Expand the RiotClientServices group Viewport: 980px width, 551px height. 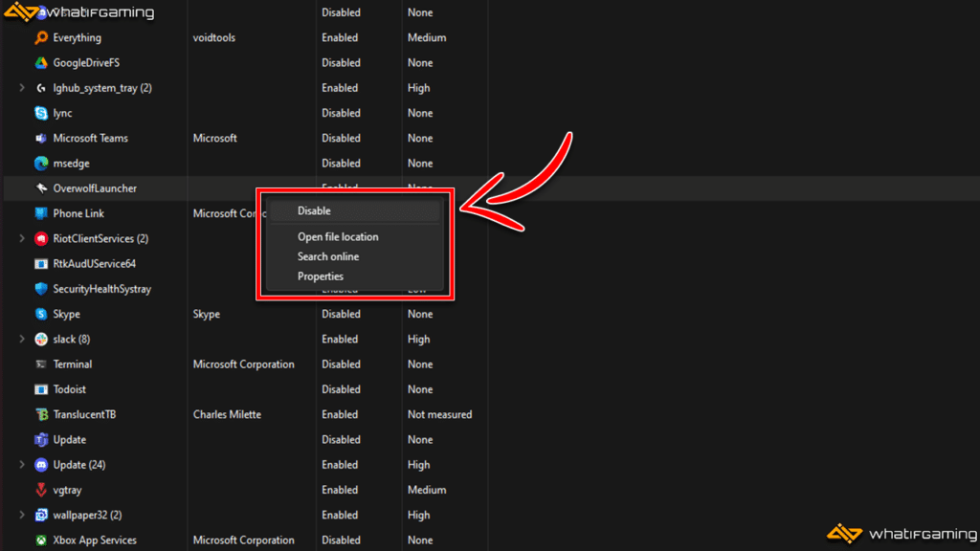tap(22, 239)
